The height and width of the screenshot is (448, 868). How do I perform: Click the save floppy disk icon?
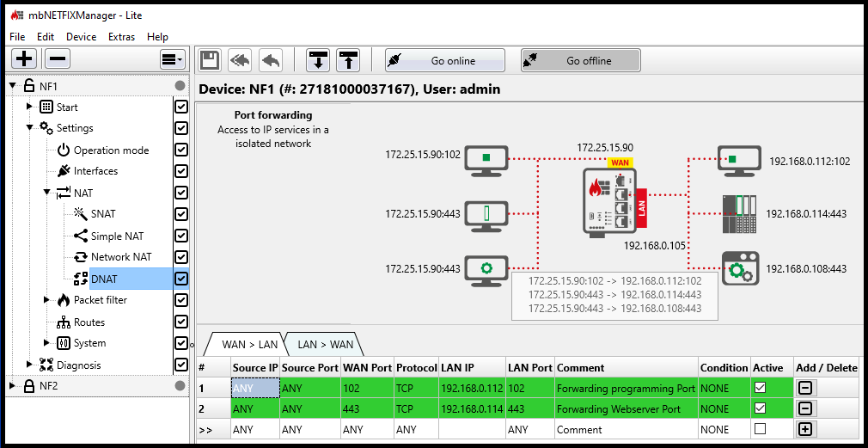(209, 60)
